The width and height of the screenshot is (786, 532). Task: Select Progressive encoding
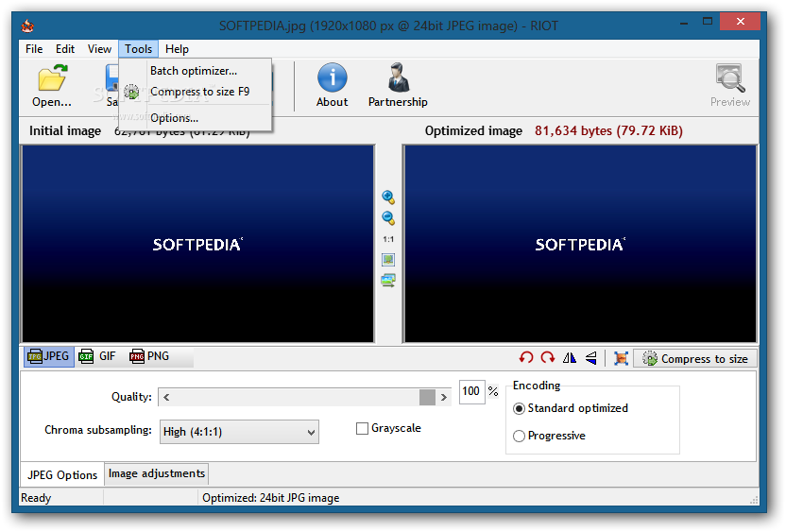519,436
